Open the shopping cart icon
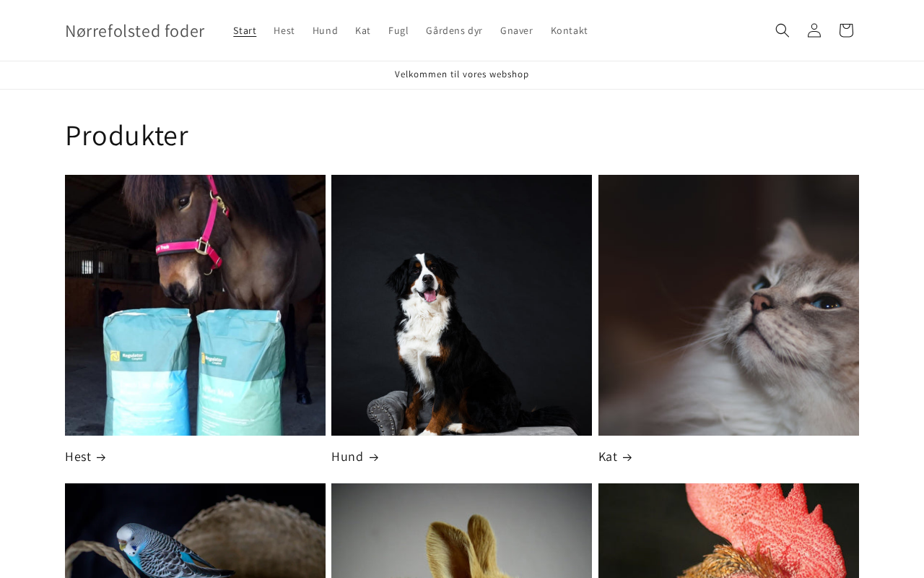 click(x=846, y=30)
